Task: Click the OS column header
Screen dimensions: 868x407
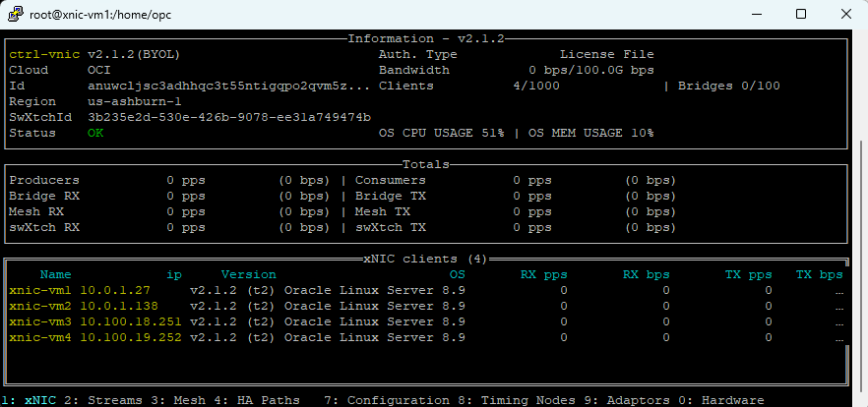Action: [x=458, y=274]
